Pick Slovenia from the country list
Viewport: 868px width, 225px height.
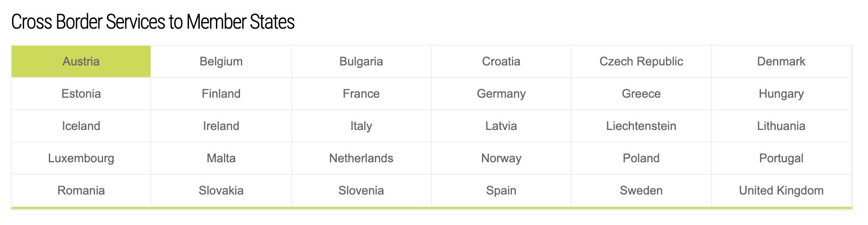click(361, 190)
